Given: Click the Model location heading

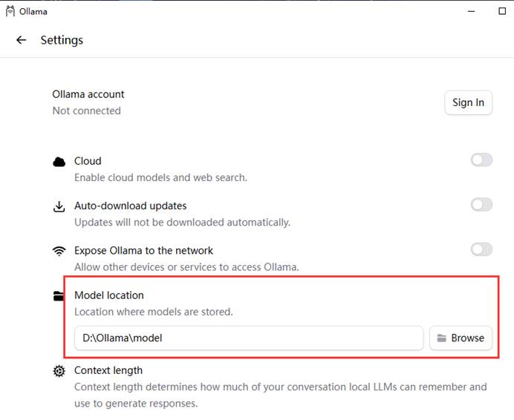Looking at the screenshot, I should tap(109, 295).
